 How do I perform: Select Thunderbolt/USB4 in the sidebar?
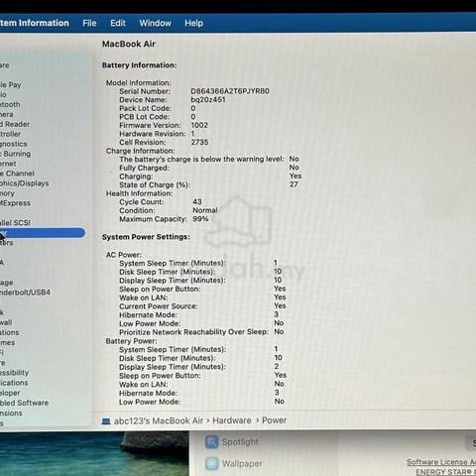click(x=25, y=293)
